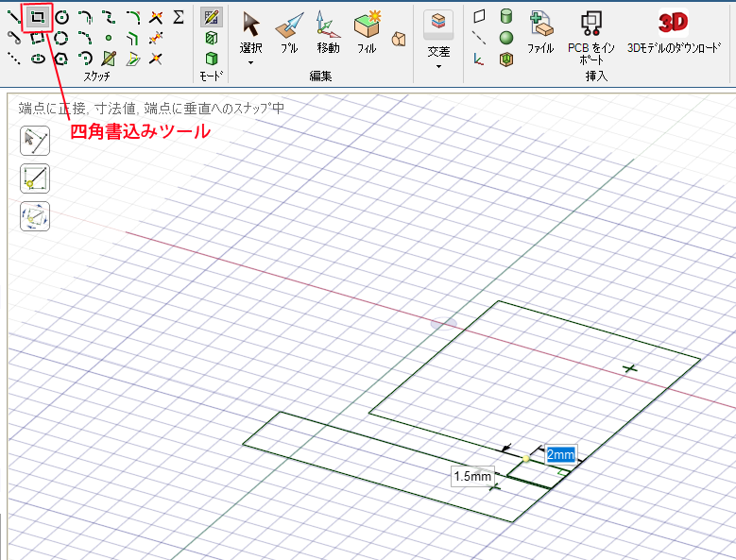The width and height of the screenshot is (736, 560).
Task: Expand the 交差 dropdown arrow
Action: (438, 66)
